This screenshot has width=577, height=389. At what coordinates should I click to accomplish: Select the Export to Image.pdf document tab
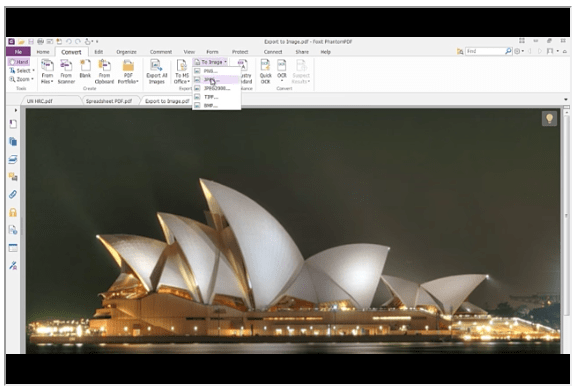pyautogui.click(x=167, y=101)
